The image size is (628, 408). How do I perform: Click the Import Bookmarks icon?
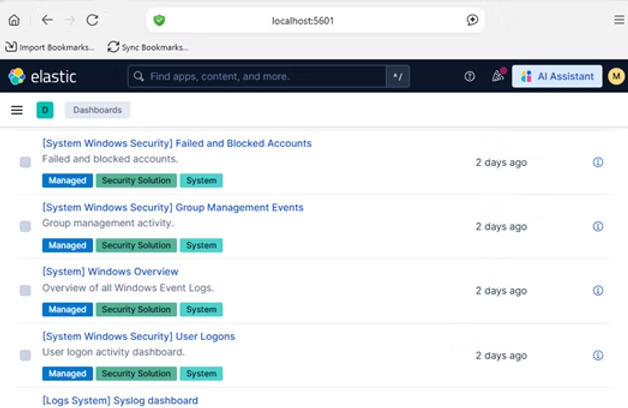[11, 47]
